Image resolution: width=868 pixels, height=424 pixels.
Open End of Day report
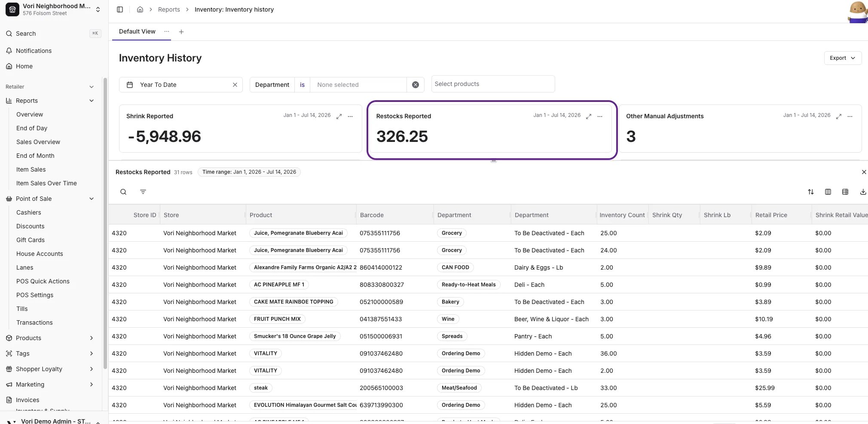(32, 128)
